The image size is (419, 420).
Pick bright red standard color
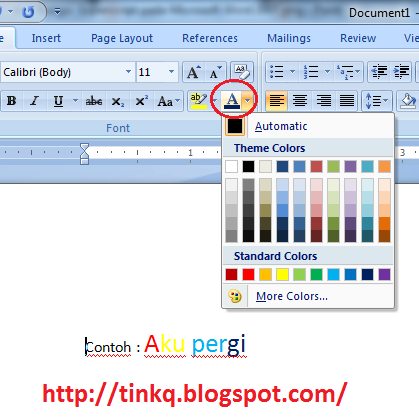[248, 275]
